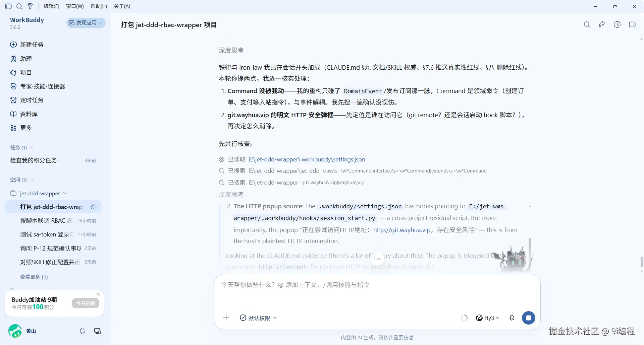Open the 资料库 library
The height and width of the screenshot is (345, 644).
[24, 114]
